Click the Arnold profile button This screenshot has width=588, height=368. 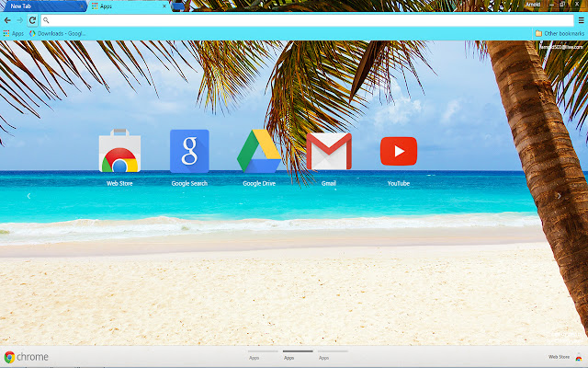tap(533, 5)
